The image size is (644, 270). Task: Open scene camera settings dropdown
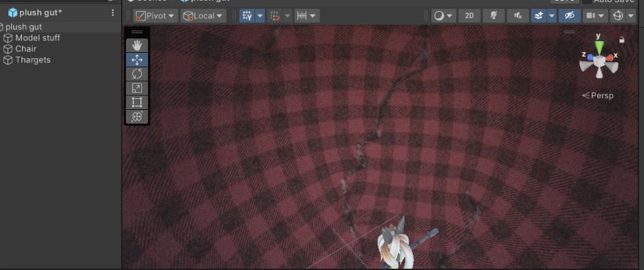coord(596,16)
